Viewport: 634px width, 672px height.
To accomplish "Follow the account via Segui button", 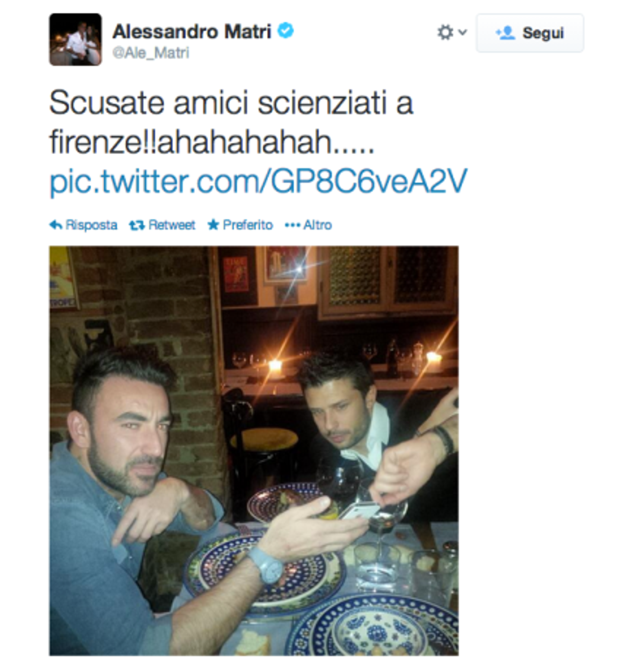I will point(530,33).
